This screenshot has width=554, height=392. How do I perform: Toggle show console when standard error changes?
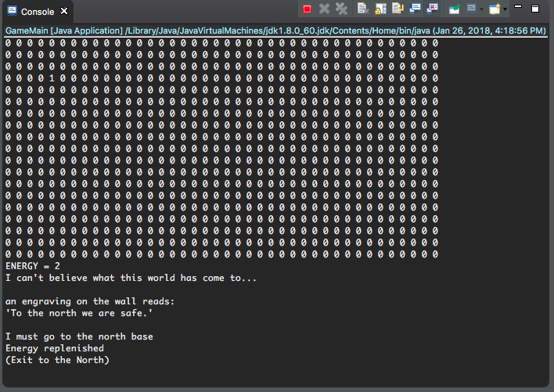[431, 9]
